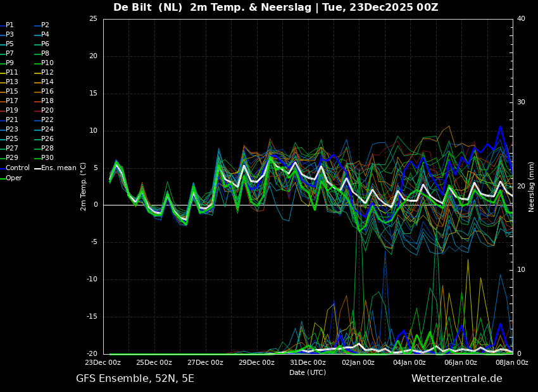
Task: Click the 23Dec 00z x-axis tick label
Action: [103, 363]
